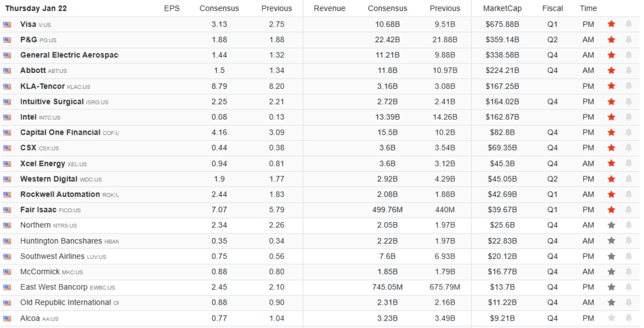
Task: Click the bell icon in CSX row
Action: pos(628,148)
